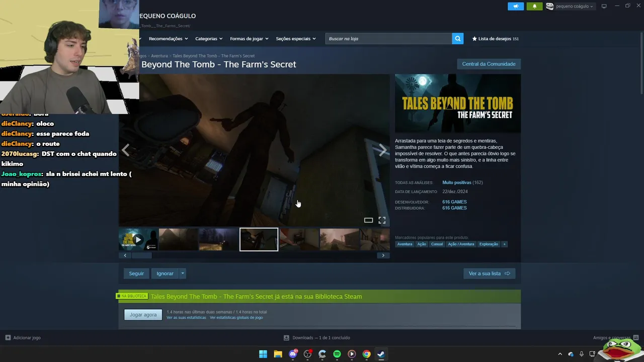Toggle theater mode rectangle icon
Screen dimensions: 644x362
click(x=368, y=220)
